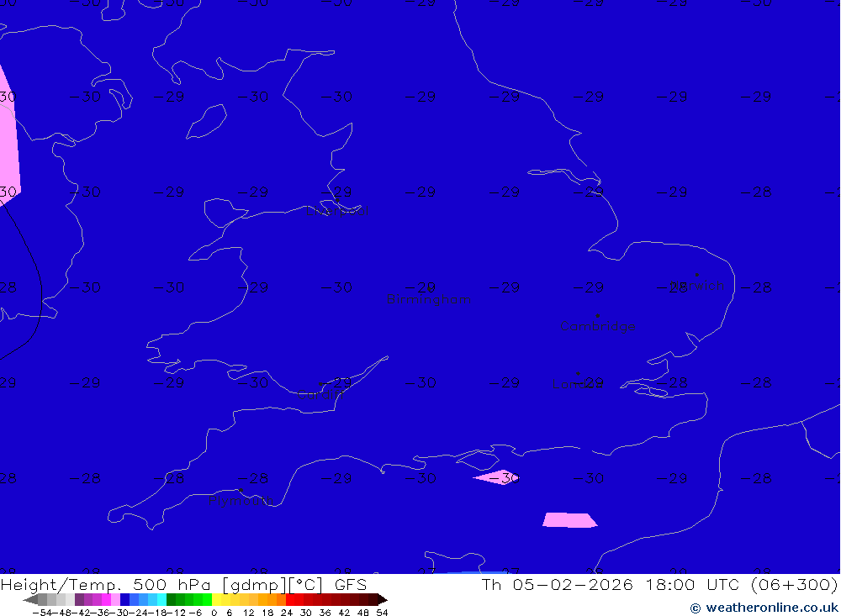Click the right dark arrow of the legend

click(x=383, y=599)
